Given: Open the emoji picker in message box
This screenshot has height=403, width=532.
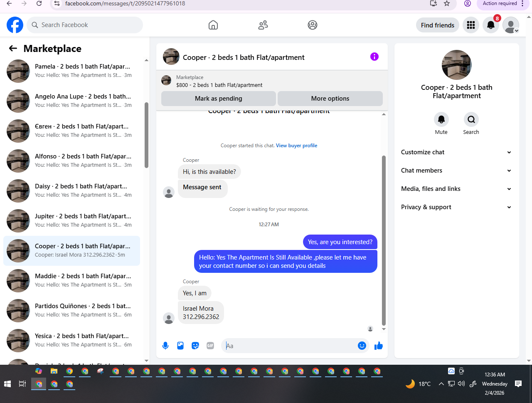Looking at the screenshot, I should (x=362, y=346).
